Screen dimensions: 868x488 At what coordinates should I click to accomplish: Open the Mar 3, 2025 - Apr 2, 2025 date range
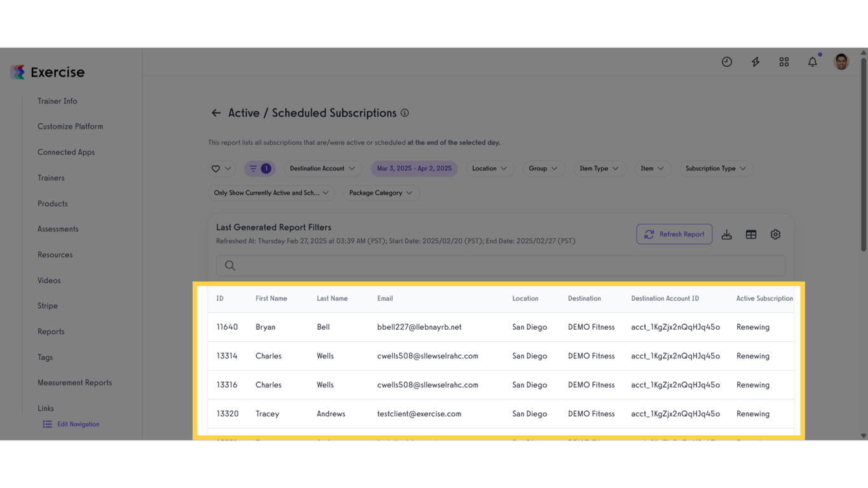point(414,168)
